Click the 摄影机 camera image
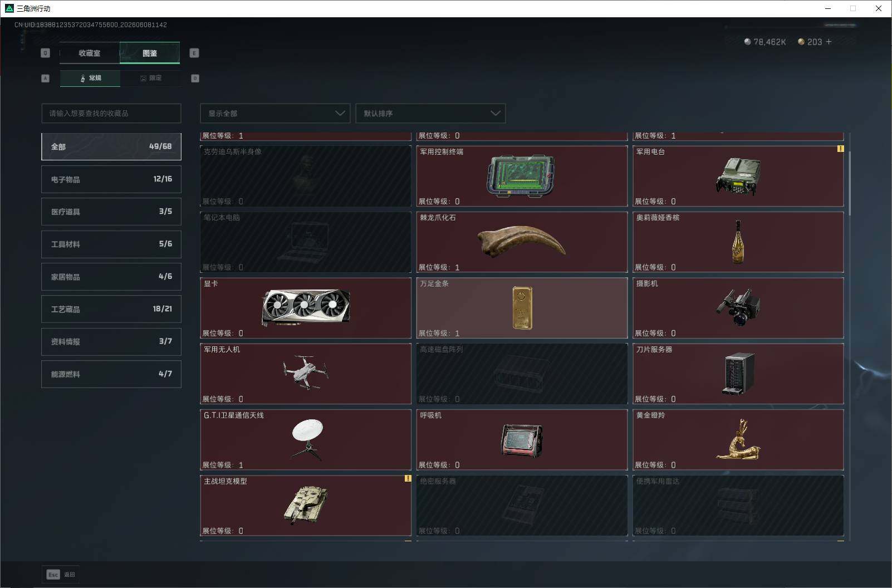Screen dimensions: 892x588 click(738, 307)
